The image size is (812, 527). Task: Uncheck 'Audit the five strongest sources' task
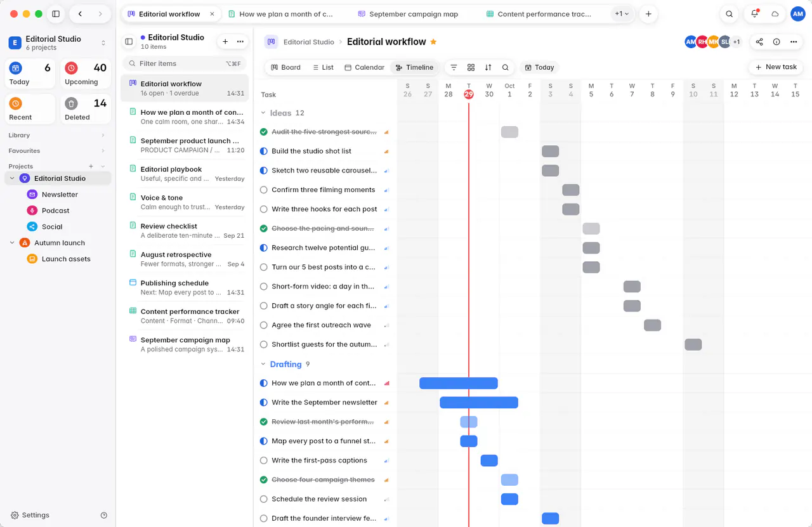[264, 132]
